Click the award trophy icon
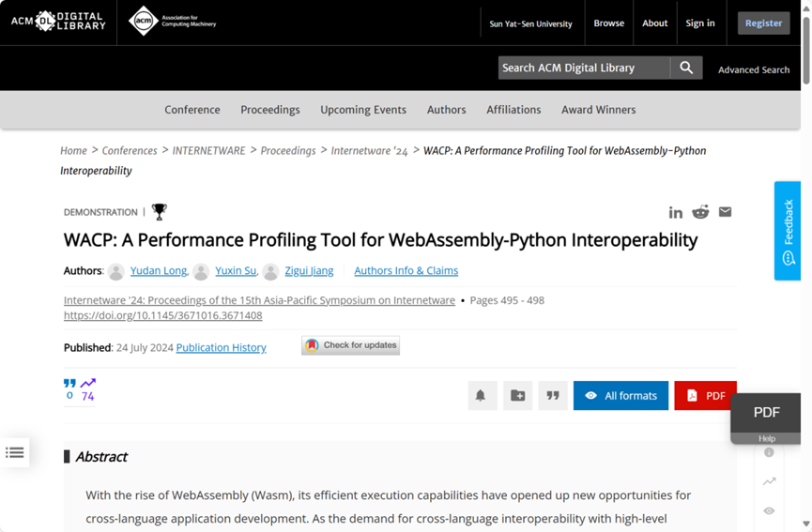Image resolution: width=812 pixels, height=532 pixels. pos(160,212)
